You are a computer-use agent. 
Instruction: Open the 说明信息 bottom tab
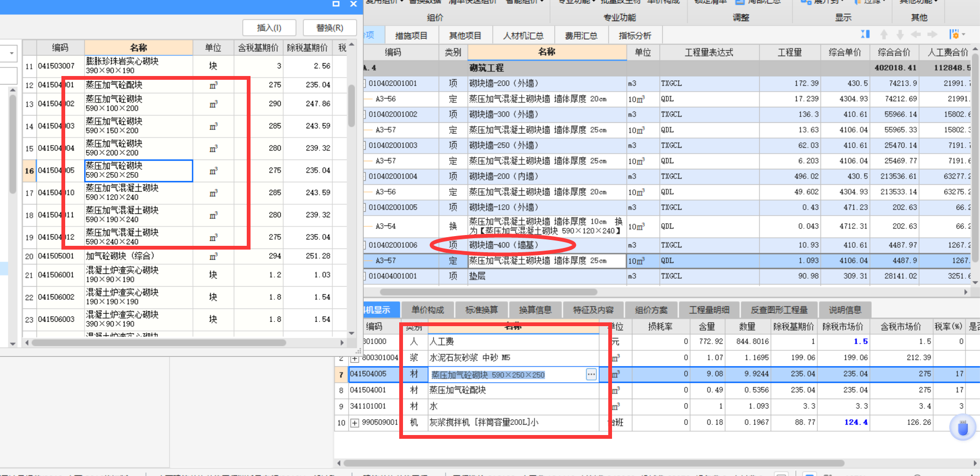point(845,310)
